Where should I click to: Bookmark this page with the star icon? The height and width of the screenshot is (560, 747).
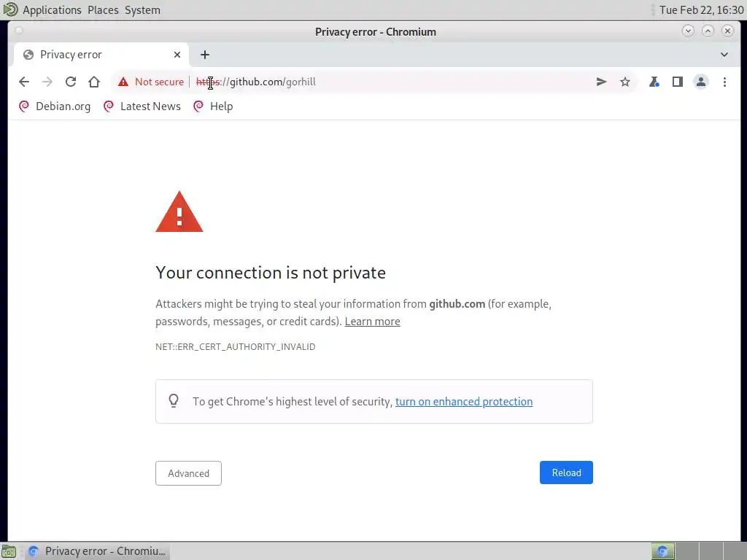pyautogui.click(x=625, y=82)
